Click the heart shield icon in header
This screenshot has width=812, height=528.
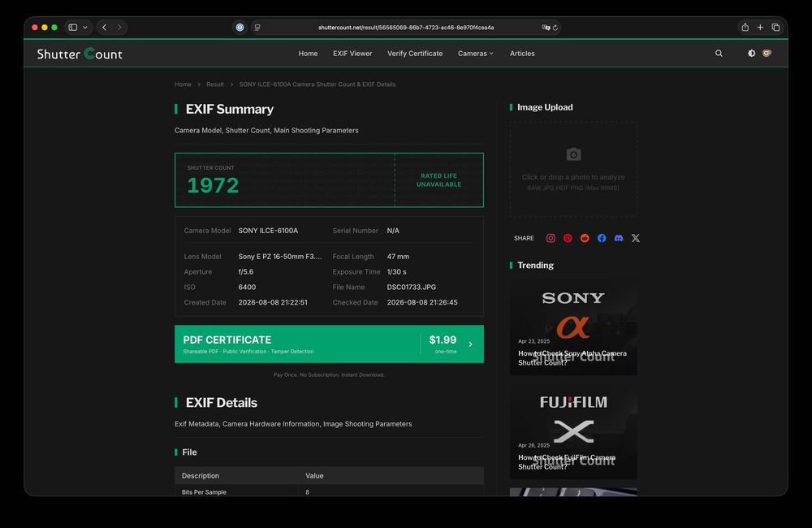pos(767,54)
